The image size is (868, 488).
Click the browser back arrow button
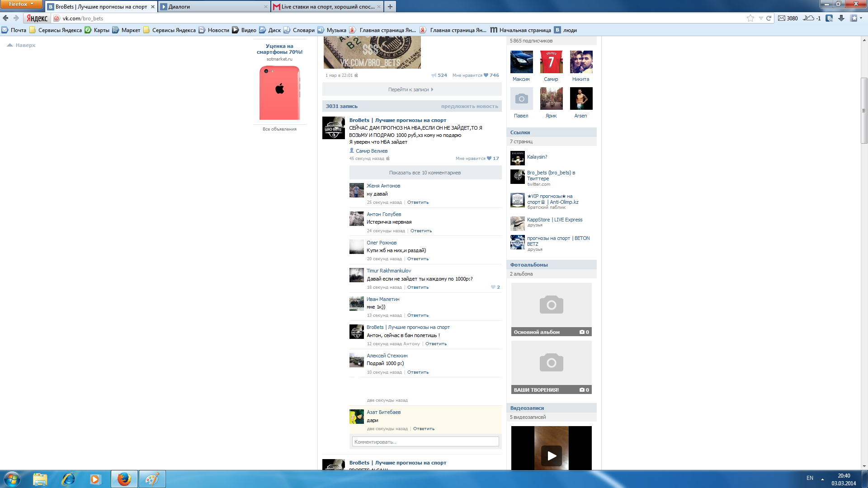(5, 18)
